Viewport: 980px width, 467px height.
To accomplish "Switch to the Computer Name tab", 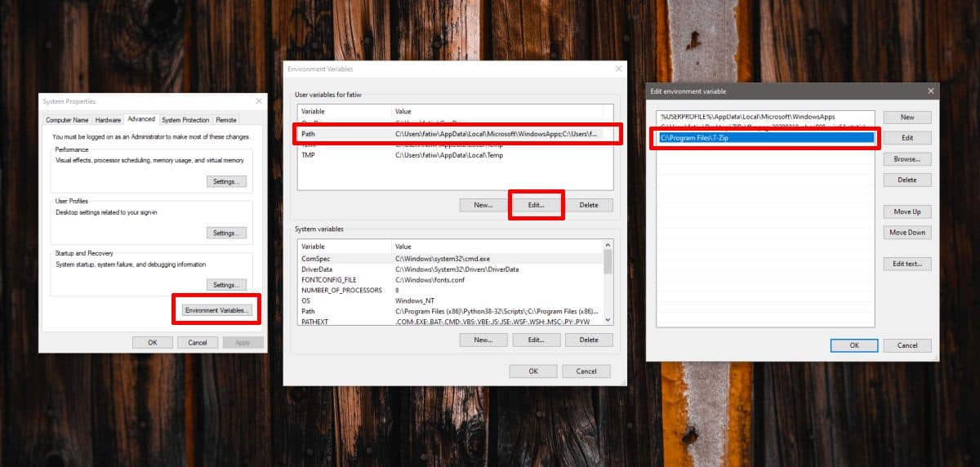I will click(69, 120).
